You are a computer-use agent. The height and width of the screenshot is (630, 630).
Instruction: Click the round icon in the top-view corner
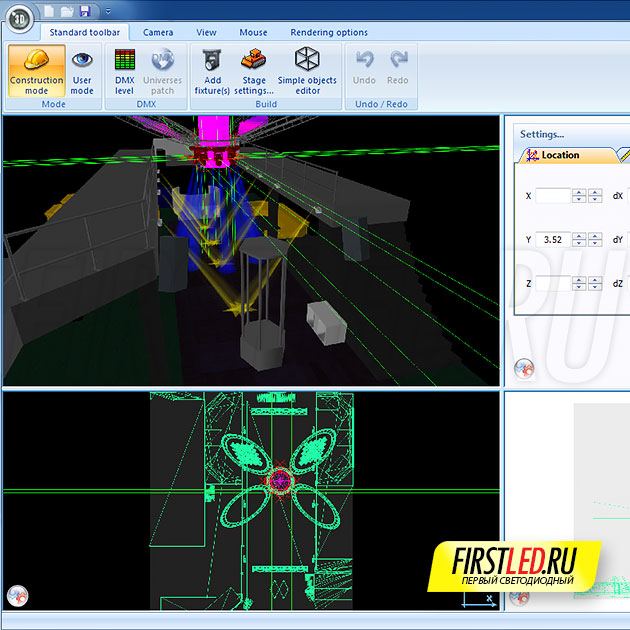(x=17, y=596)
